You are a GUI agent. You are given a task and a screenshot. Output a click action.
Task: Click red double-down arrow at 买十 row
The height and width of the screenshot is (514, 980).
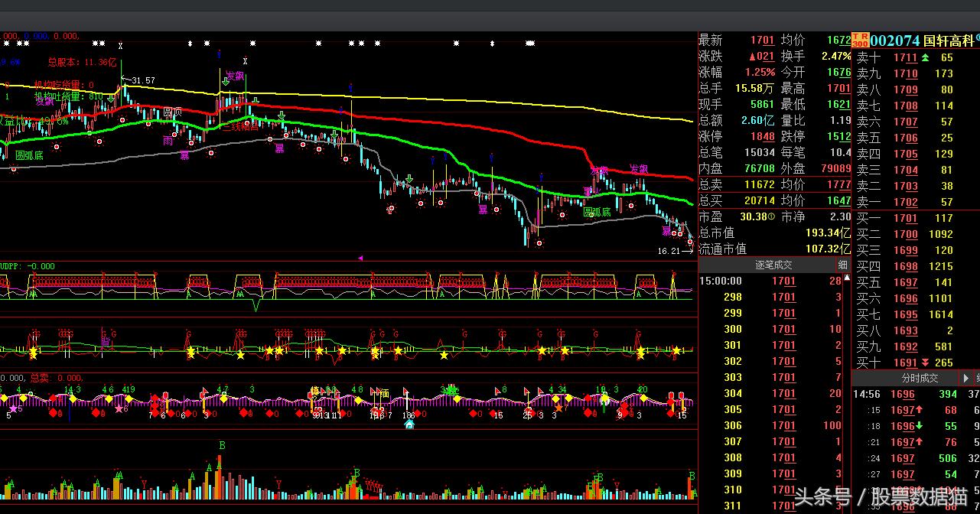926,363
